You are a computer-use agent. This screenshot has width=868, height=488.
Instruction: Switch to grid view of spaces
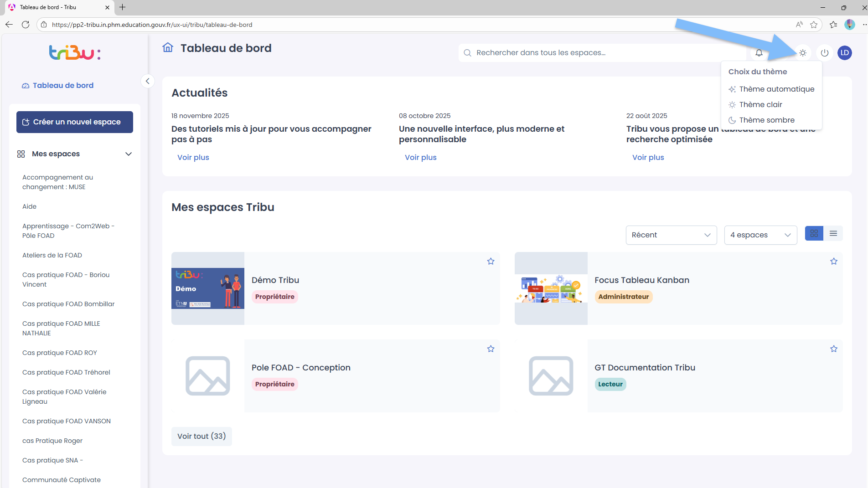(x=814, y=233)
